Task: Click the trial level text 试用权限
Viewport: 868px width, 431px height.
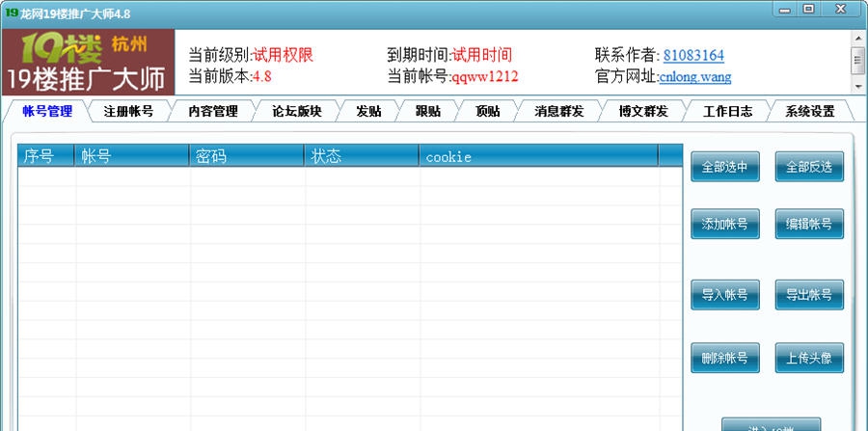Action: tap(283, 55)
